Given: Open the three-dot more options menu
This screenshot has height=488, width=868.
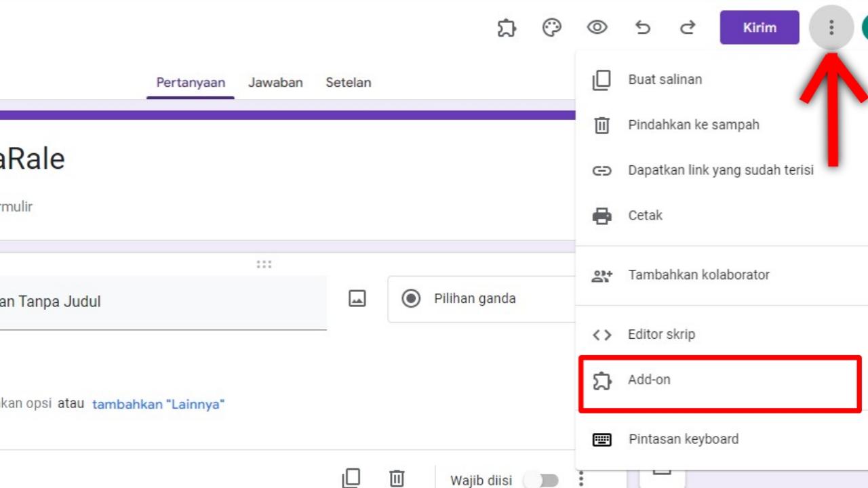Looking at the screenshot, I should pyautogui.click(x=831, y=28).
